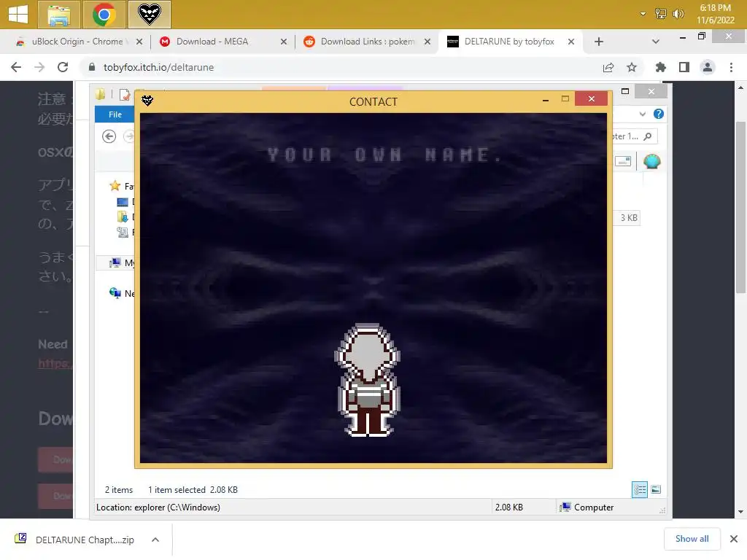Close the Download - MEGA tab
This screenshot has height=560, width=747.
tap(284, 42)
